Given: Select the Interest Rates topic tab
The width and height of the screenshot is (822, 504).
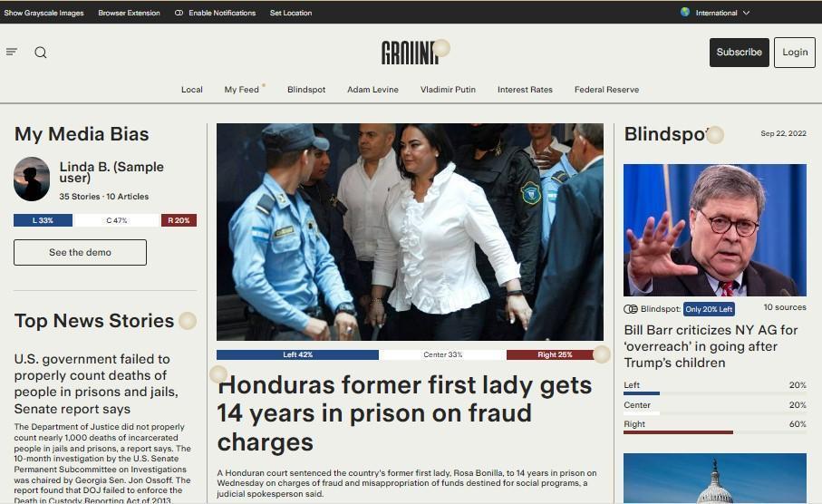Looking at the screenshot, I should 525,90.
